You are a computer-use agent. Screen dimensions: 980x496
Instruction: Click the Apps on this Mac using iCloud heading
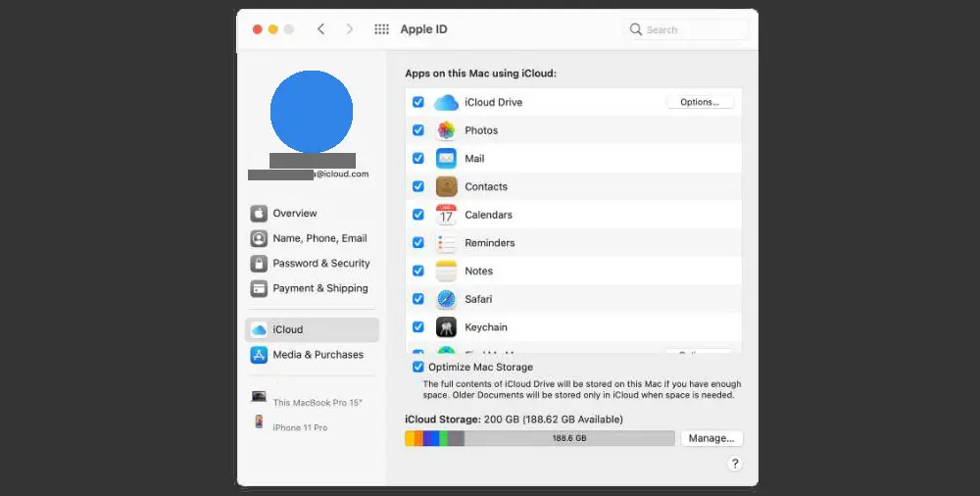pyautogui.click(x=480, y=74)
